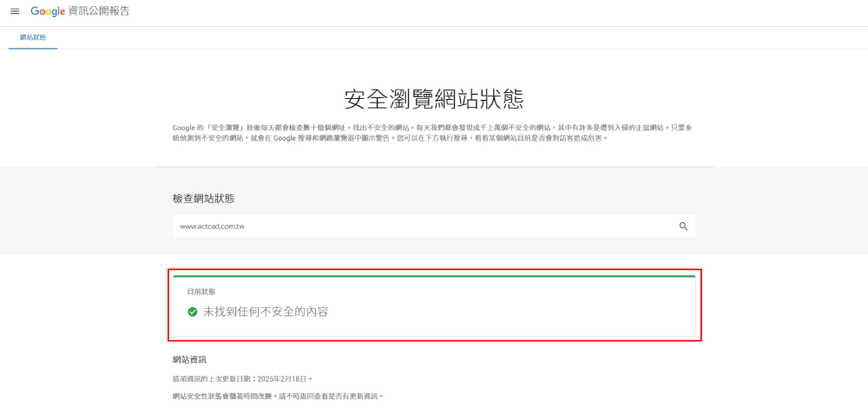Image resolution: width=868 pixels, height=414 pixels.
Task: Click the Google logo in header
Action: [48, 11]
